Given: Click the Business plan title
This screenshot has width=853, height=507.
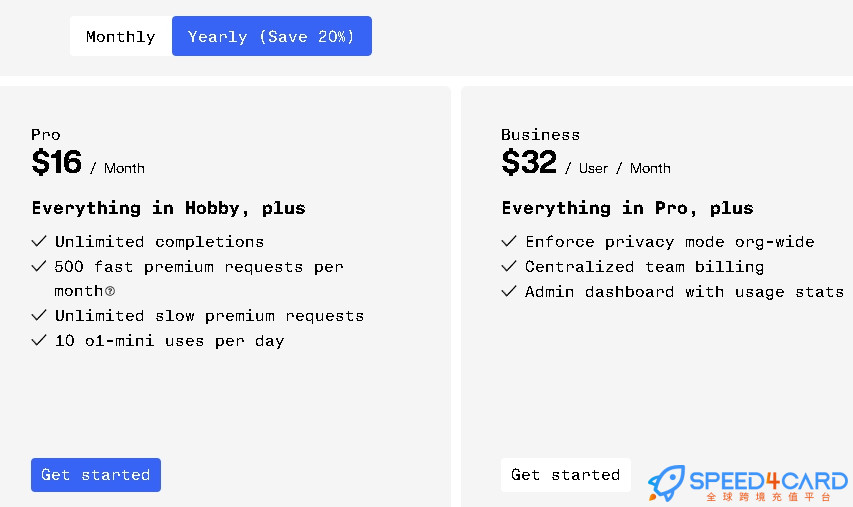Looking at the screenshot, I should [540, 134].
